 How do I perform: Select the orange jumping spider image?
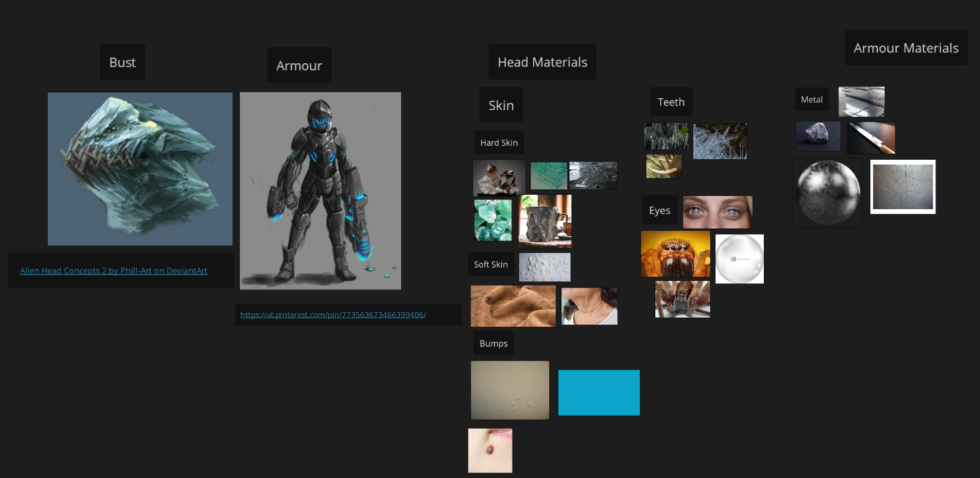[675, 254]
